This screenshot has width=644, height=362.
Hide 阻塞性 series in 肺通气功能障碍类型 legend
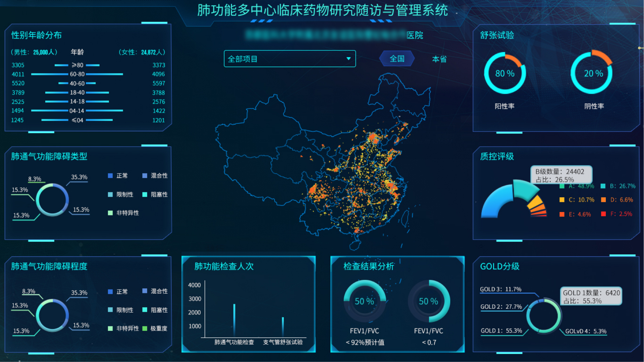pos(155,194)
